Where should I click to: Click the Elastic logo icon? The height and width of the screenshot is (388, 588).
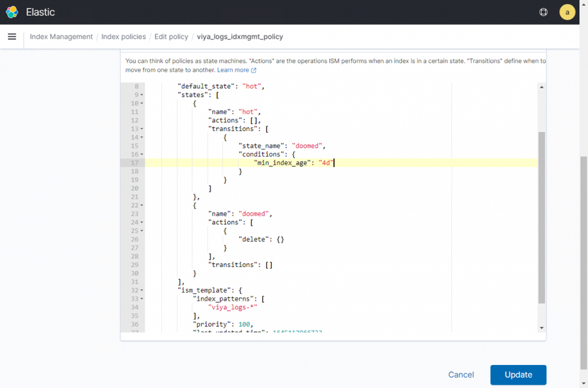pos(12,12)
